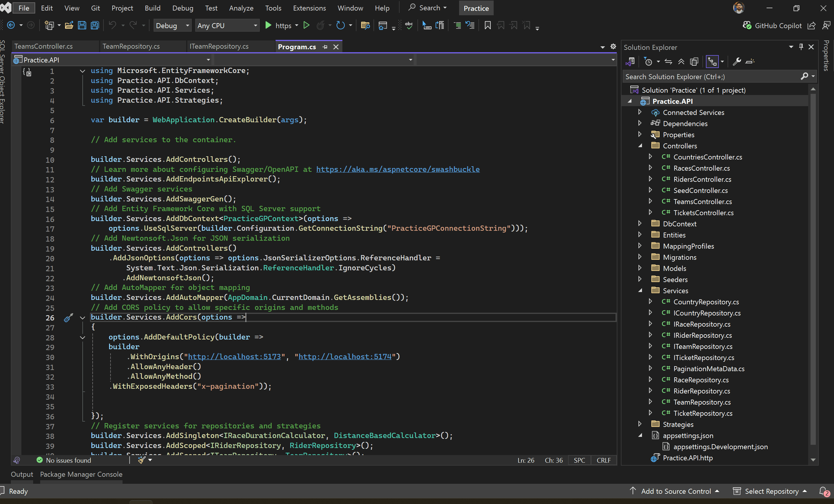Expand the Strategies folder in Solution Explorer
834x504 pixels.
[x=640, y=424]
